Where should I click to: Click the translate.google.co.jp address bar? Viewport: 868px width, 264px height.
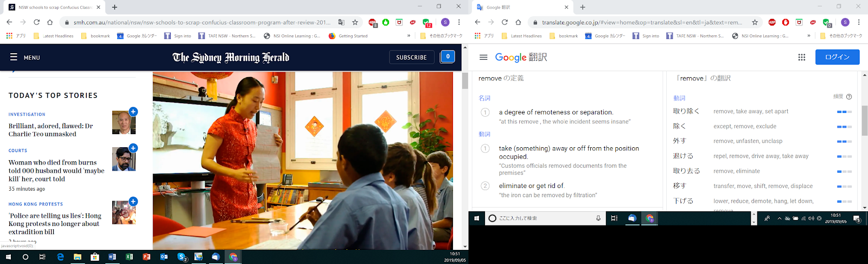click(x=642, y=22)
